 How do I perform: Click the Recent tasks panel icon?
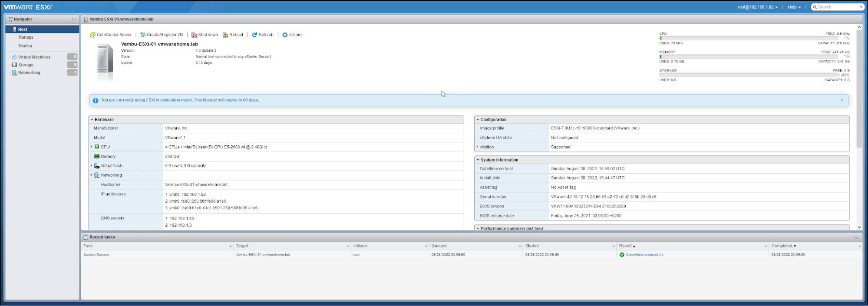pos(86,237)
